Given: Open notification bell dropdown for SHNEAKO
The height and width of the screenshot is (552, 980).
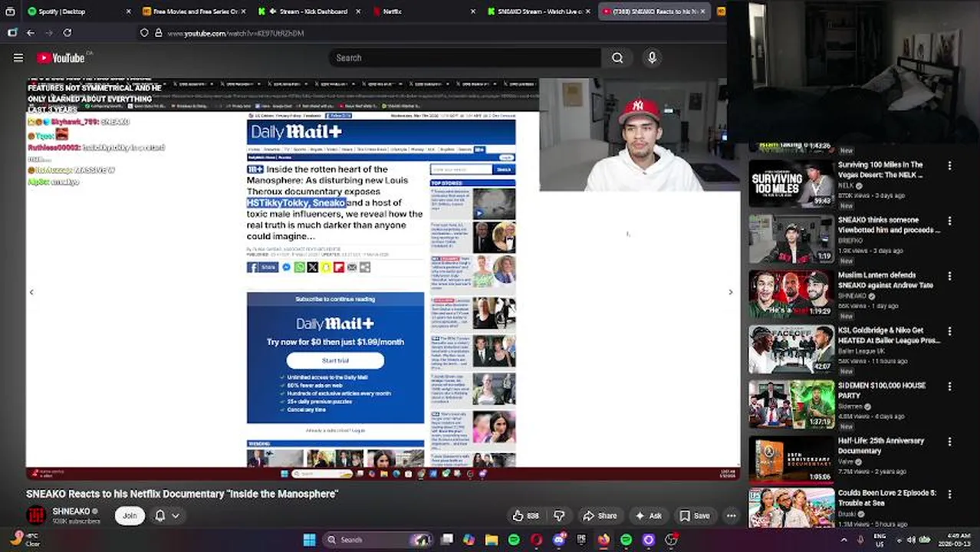Looking at the screenshot, I should coord(166,516).
